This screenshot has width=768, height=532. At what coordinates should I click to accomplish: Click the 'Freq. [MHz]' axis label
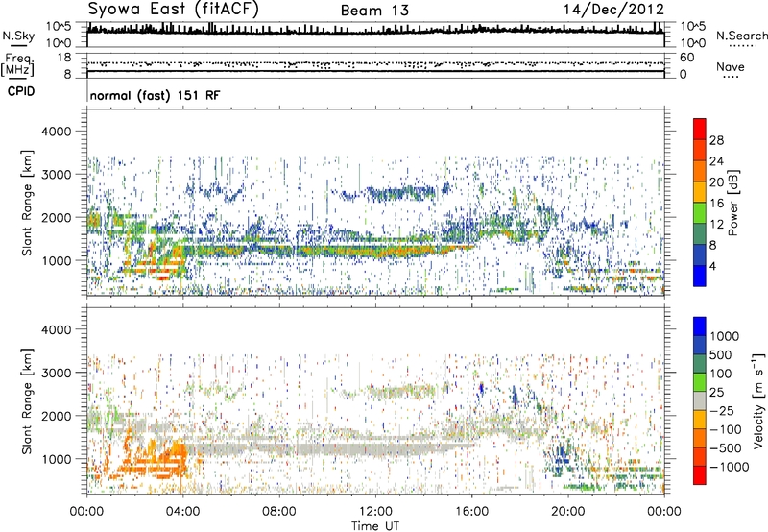pyautogui.click(x=17, y=65)
